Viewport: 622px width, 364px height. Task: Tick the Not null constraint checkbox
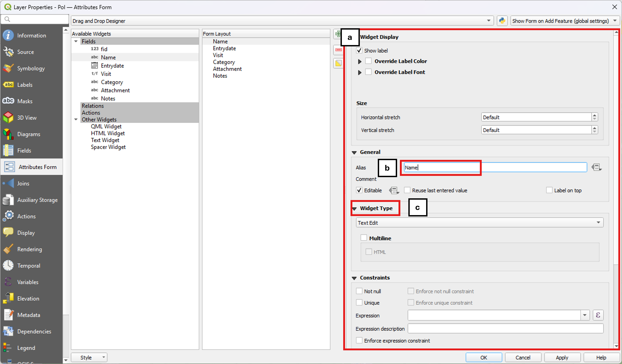tap(359, 291)
